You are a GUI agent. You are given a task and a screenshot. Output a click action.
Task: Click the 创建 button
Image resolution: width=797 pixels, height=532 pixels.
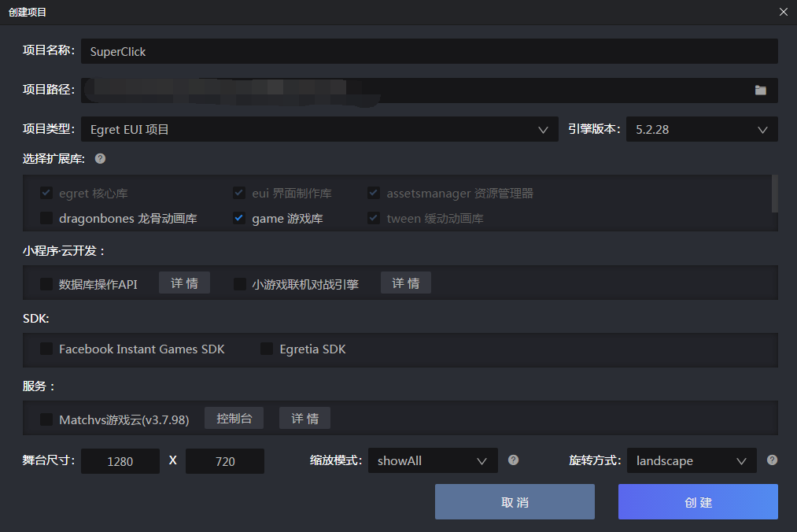pyautogui.click(x=697, y=501)
